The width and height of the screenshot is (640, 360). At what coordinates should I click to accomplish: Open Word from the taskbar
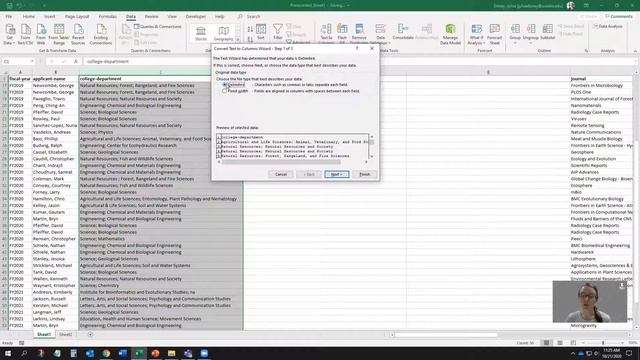click(x=122, y=353)
